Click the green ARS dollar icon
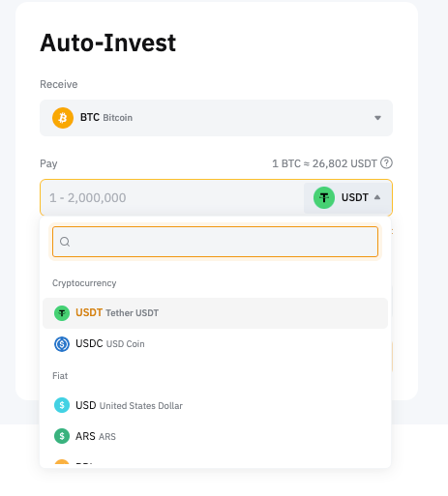Screen dimensions: 448x496 [62, 436]
